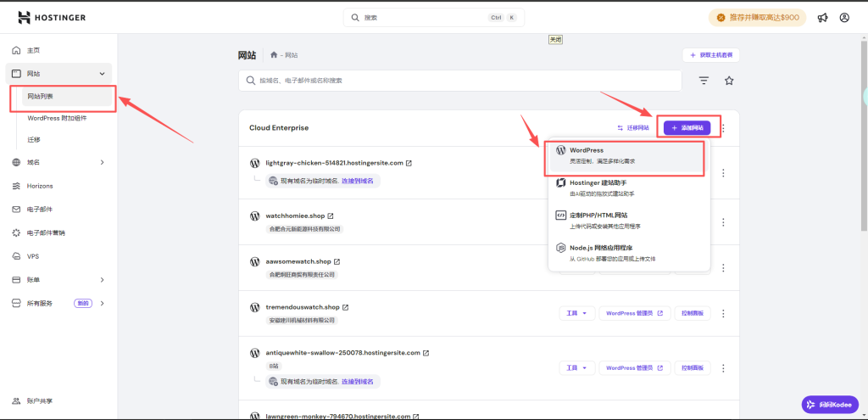Expand the 域名 sidebar section chevron

102,162
